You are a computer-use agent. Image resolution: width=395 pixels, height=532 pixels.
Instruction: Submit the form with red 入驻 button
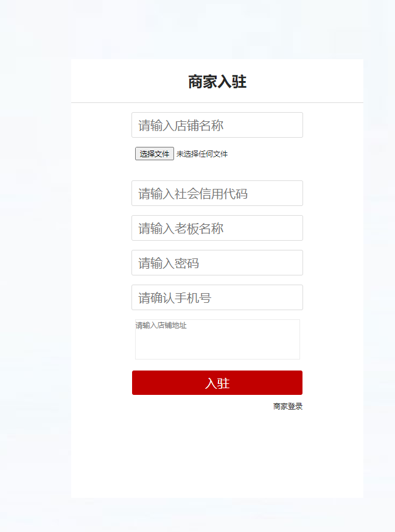coord(217,383)
